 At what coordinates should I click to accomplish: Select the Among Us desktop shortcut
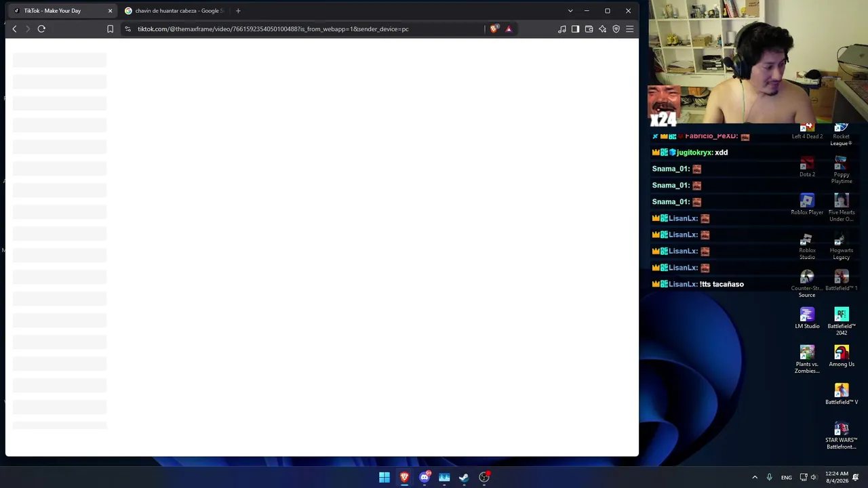(842, 357)
